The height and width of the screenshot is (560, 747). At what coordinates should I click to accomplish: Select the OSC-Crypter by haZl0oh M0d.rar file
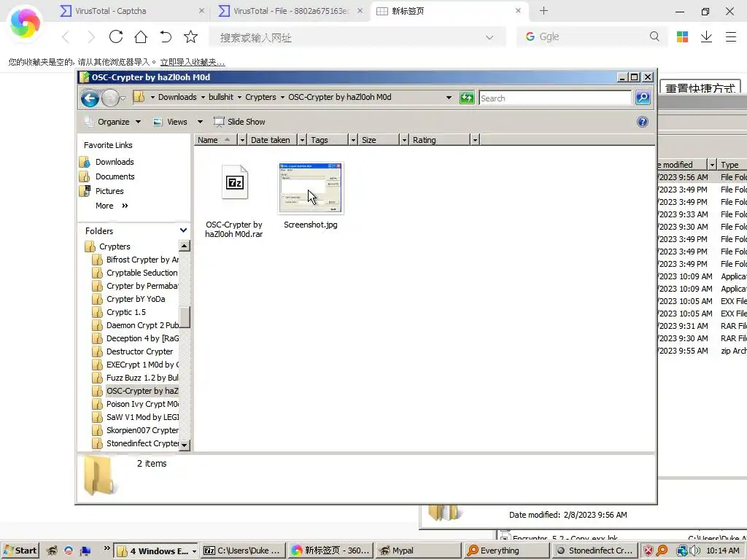pyautogui.click(x=234, y=201)
